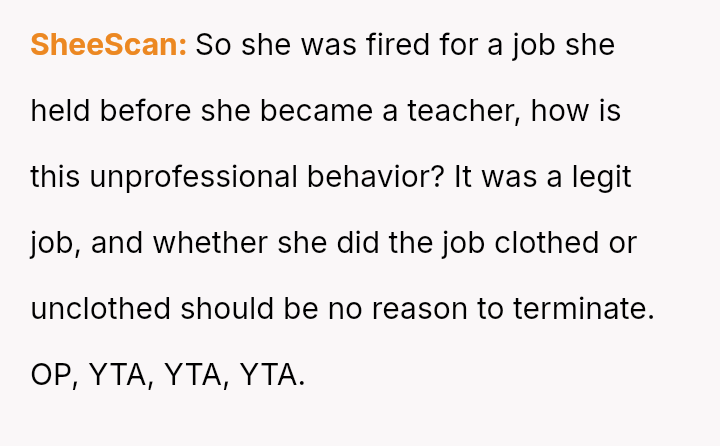Click the word "legit" at line end

coord(602,177)
